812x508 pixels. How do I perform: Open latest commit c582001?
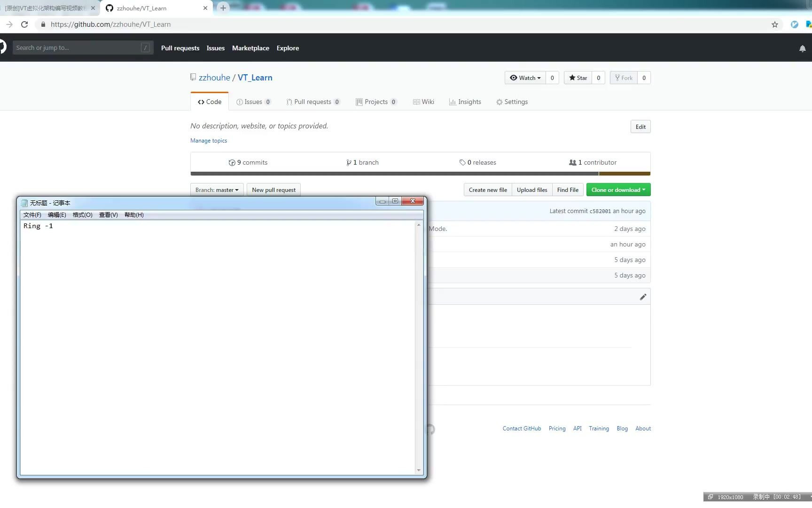[600, 212]
